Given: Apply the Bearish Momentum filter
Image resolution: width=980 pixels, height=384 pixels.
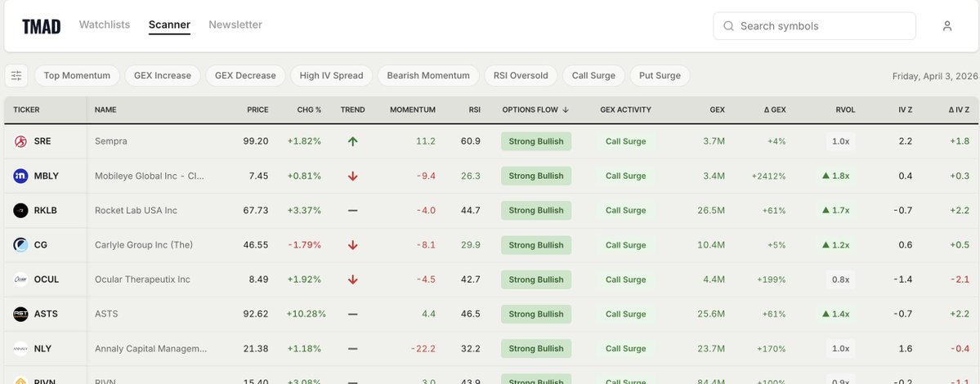Looking at the screenshot, I should [x=428, y=75].
